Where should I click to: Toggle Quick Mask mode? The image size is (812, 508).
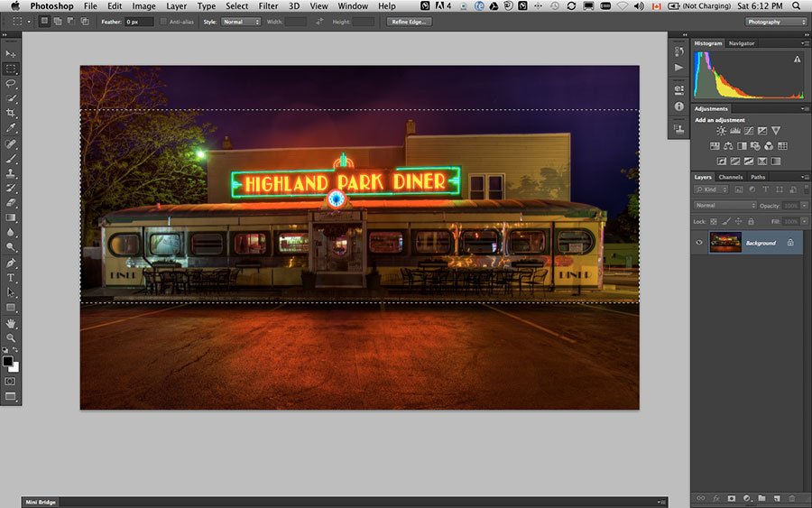[10, 381]
